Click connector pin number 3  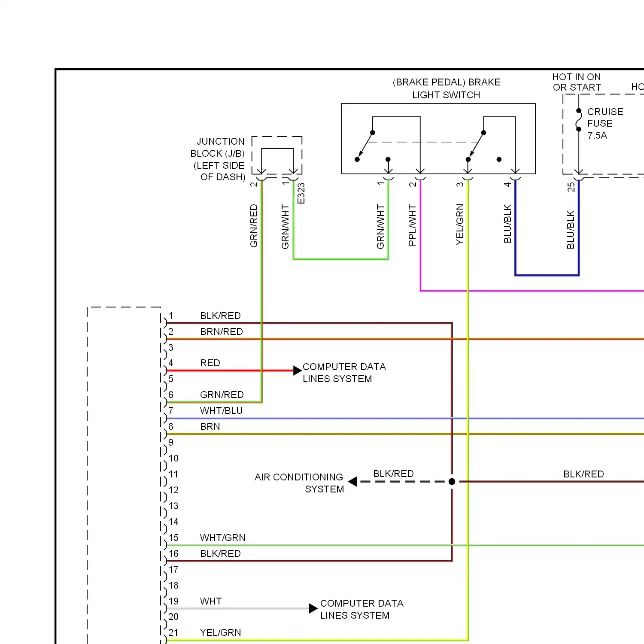171,347
